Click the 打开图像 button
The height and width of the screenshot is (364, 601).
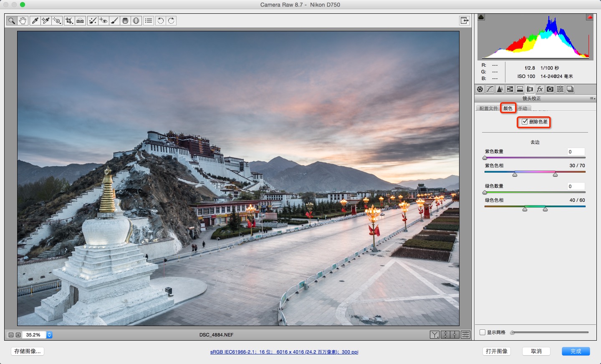[x=497, y=351]
